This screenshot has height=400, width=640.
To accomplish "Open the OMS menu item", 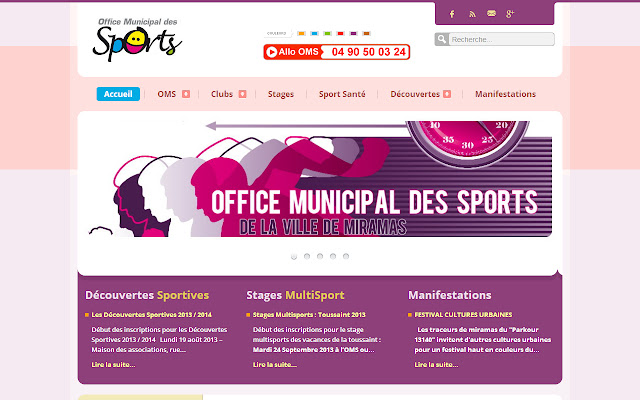I will (x=167, y=94).
